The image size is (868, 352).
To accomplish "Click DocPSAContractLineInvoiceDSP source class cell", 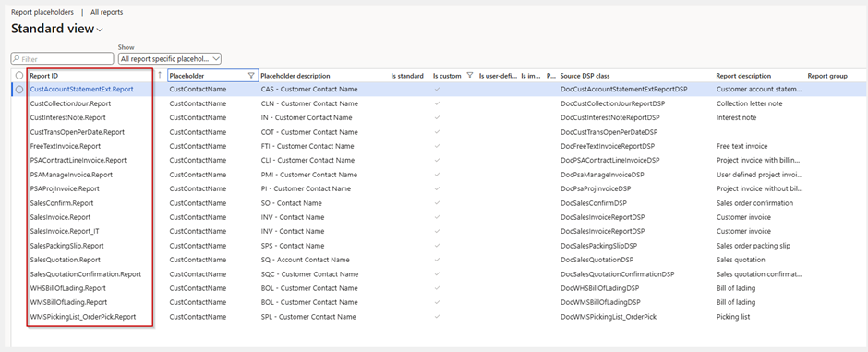I will click(x=610, y=160).
